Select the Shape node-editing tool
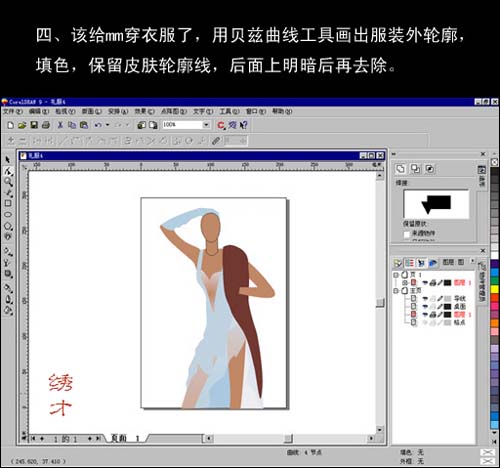Image resolution: width=500 pixels, height=468 pixels. [x=8, y=171]
